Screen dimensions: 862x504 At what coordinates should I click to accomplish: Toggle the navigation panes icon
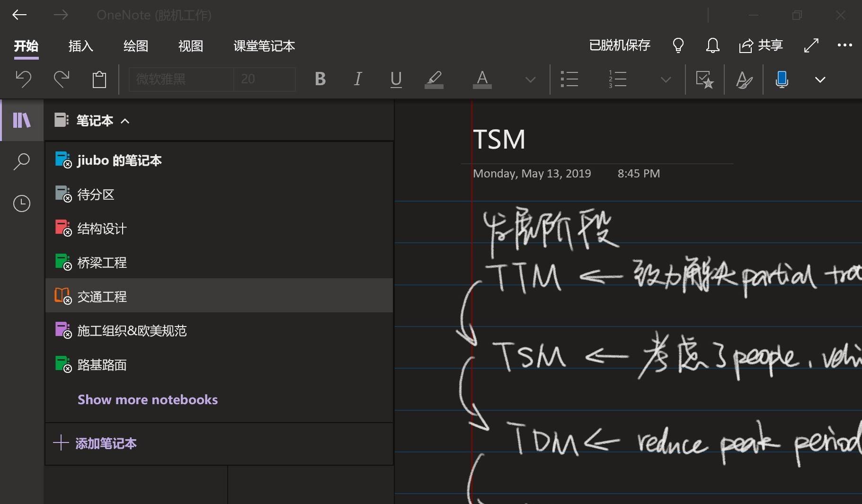pos(22,120)
